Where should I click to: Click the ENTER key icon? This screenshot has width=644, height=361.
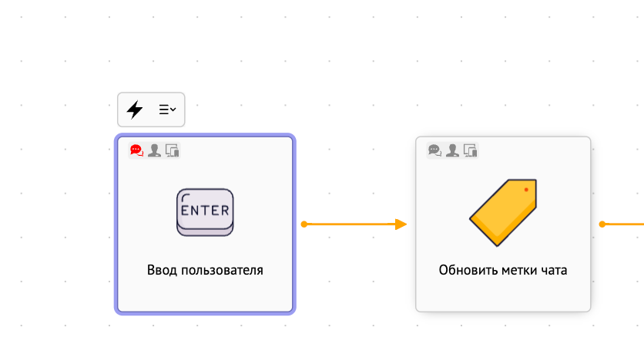tap(205, 213)
